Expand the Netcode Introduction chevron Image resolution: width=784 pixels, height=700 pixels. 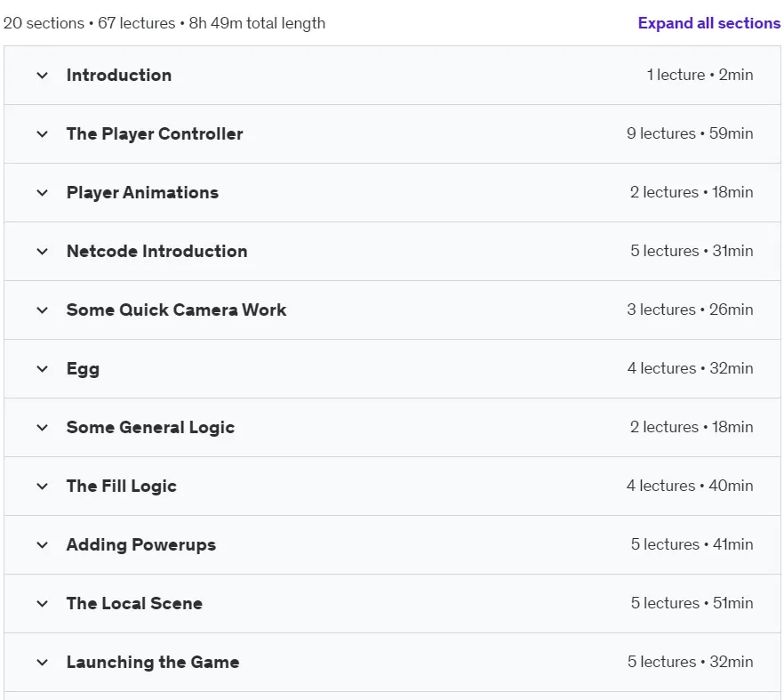[x=43, y=251]
